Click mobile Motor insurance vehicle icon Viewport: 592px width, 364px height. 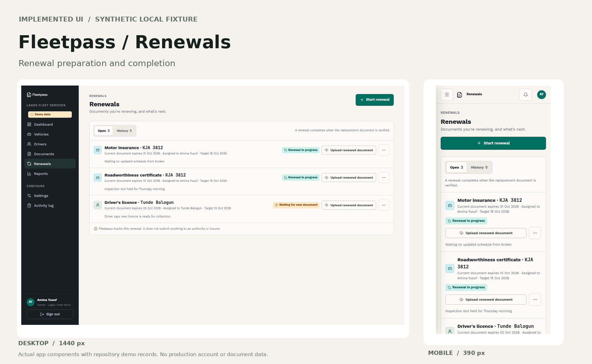[450, 206]
